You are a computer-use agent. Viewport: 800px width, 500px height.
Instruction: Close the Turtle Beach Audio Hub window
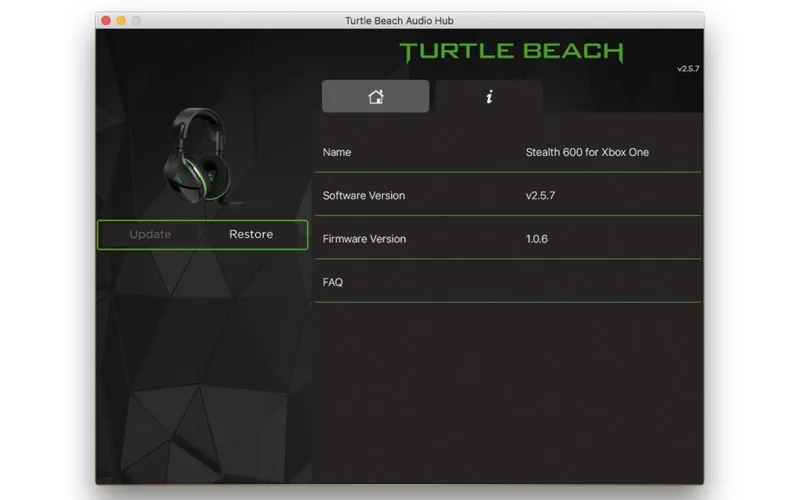click(x=106, y=20)
